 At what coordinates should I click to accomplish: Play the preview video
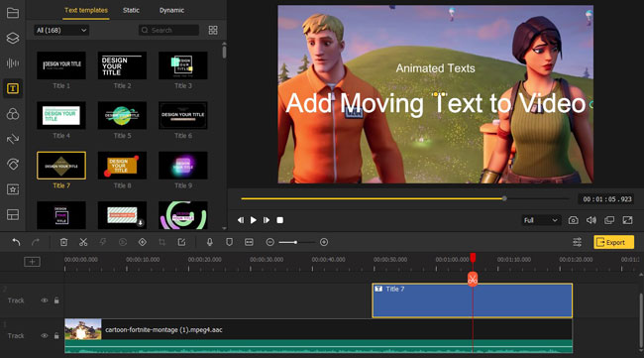tap(254, 220)
